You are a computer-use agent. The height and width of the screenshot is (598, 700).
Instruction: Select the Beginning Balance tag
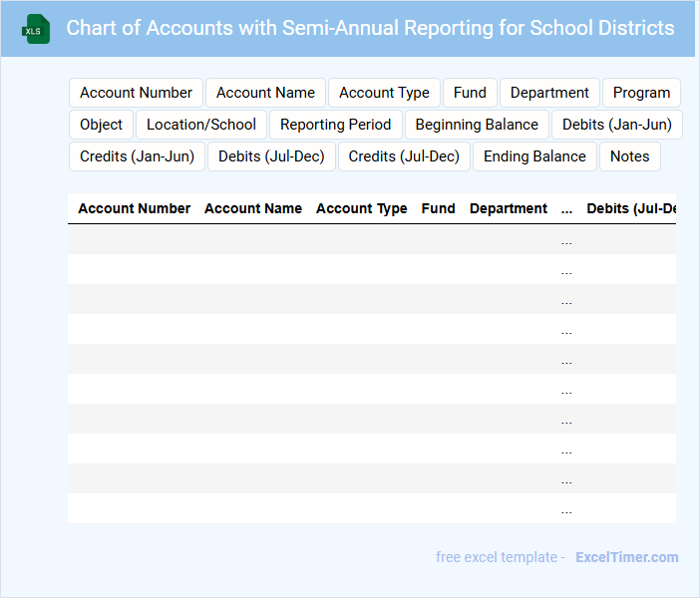click(x=477, y=125)
